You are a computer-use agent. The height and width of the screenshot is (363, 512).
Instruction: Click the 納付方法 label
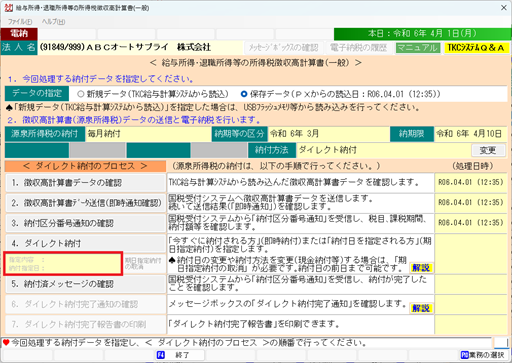tap(272, 150)
